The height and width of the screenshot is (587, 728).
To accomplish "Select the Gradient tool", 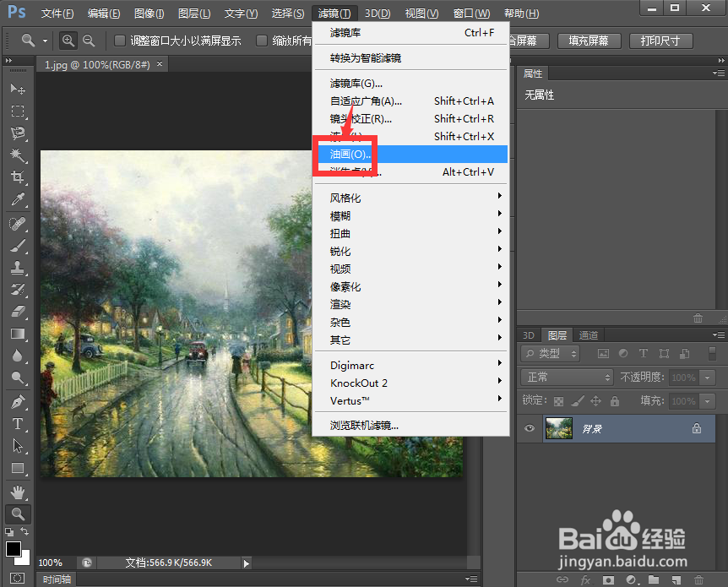I will 18,334.
